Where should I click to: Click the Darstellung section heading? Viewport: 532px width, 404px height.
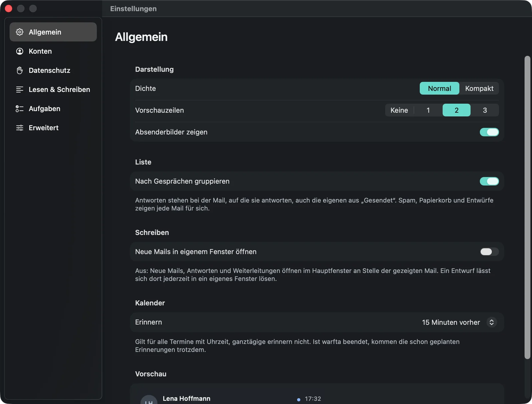154,69
